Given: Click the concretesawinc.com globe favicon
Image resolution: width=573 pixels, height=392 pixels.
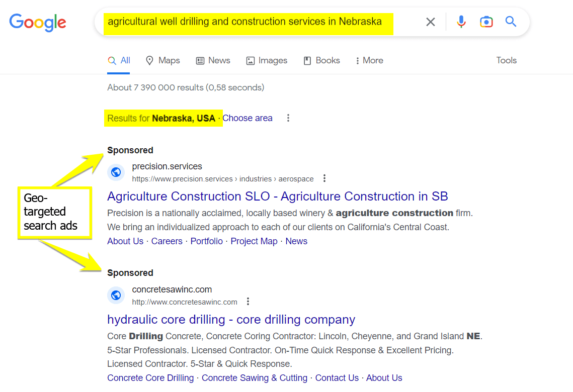Looking at the screenshot, I should coord(116,295).
